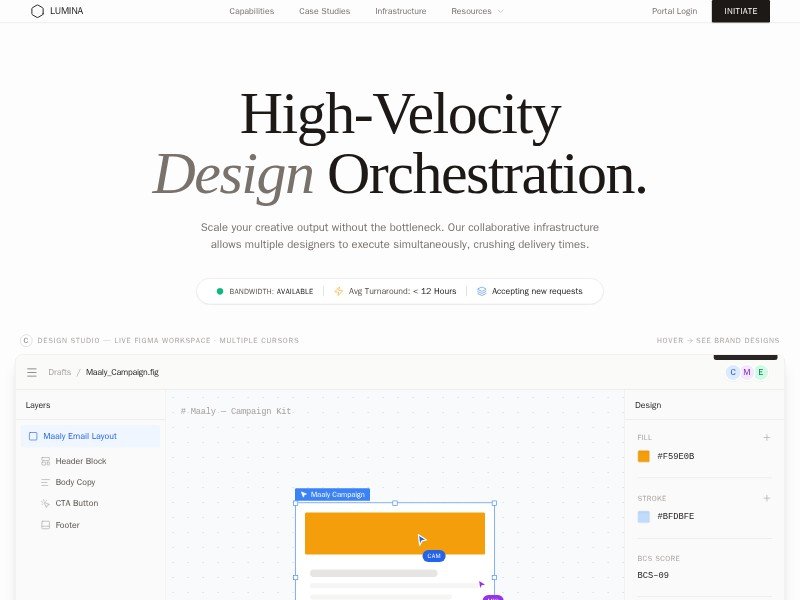The width and height of the screenshot is (800, 600).
Task: Open the Portal Login link
Action: [674, 11]
